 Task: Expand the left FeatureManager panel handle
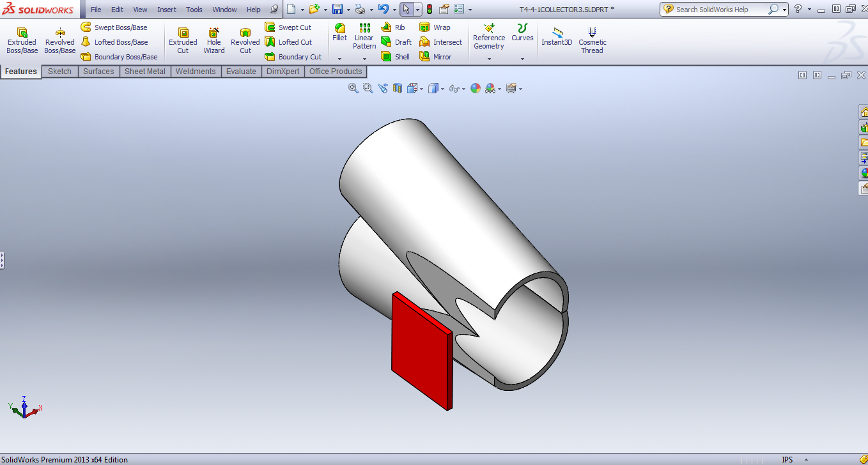(x=2, y=260)
